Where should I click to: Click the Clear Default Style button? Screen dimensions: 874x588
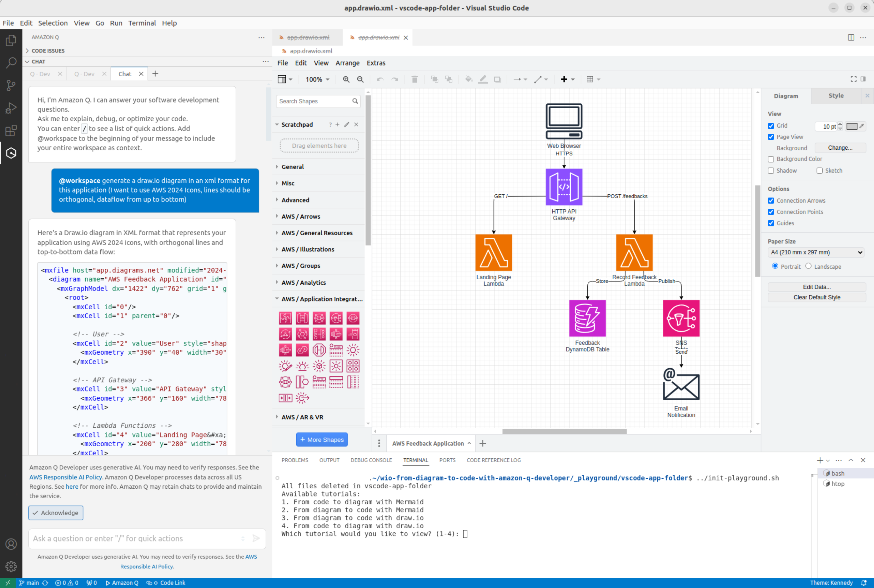pyautogui.click(x=816, y=297)
